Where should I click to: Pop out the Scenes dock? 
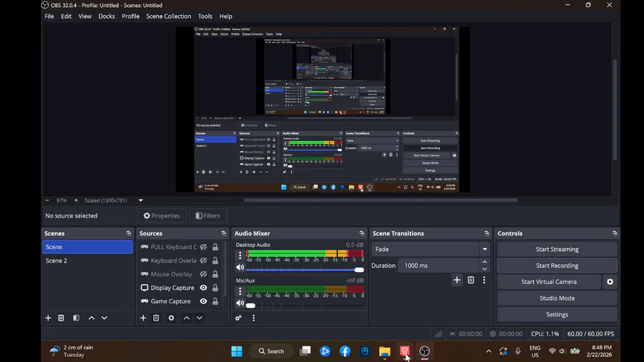coord(129,233)
